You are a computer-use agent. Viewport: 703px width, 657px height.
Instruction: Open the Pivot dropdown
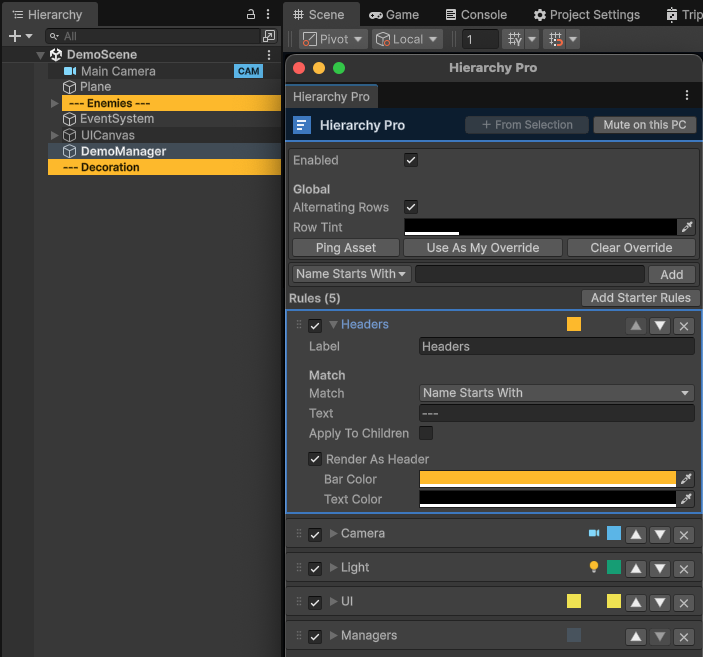click(x=334, y=39)
